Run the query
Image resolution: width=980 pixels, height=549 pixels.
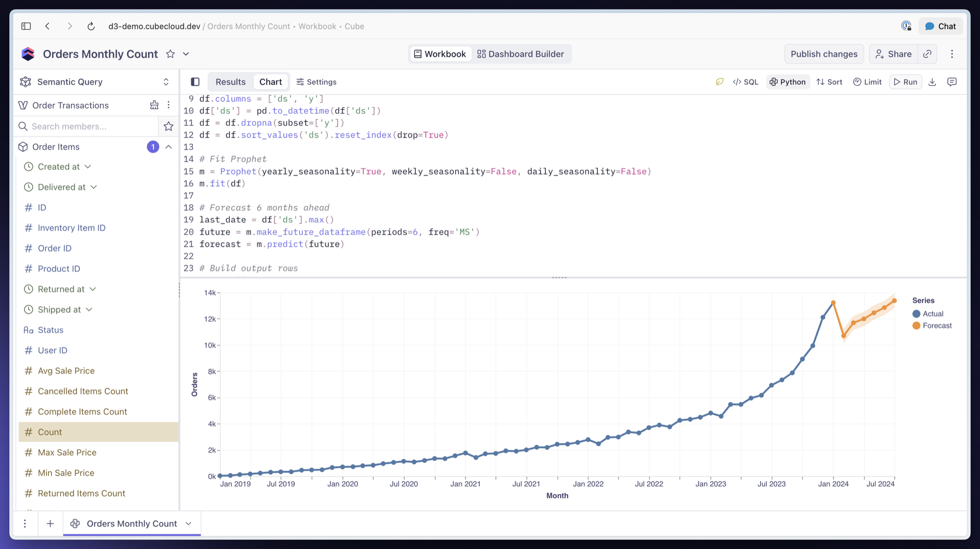click(906, 82)
